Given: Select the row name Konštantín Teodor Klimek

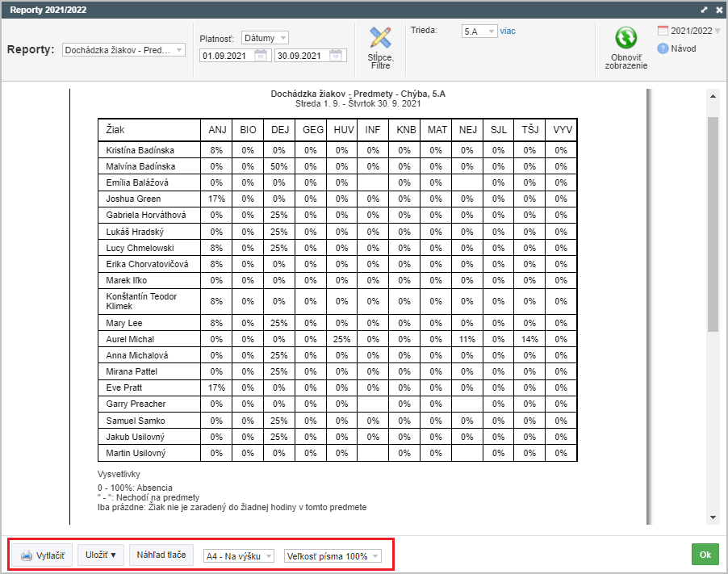Looking at the screenshot, I should click(x=141, y=301).
